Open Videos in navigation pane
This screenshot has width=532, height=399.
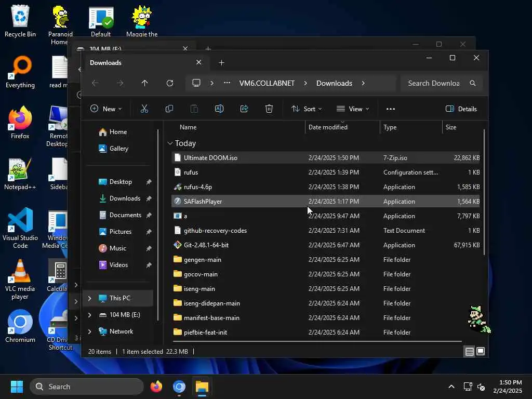click(x=114, y=265)
